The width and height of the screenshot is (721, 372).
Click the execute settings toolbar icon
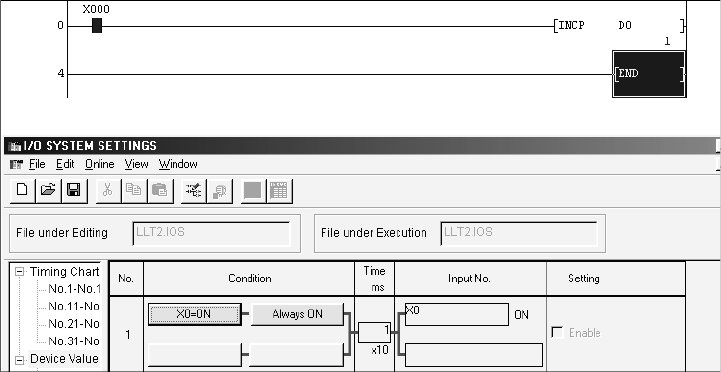[x=194, y=190]
